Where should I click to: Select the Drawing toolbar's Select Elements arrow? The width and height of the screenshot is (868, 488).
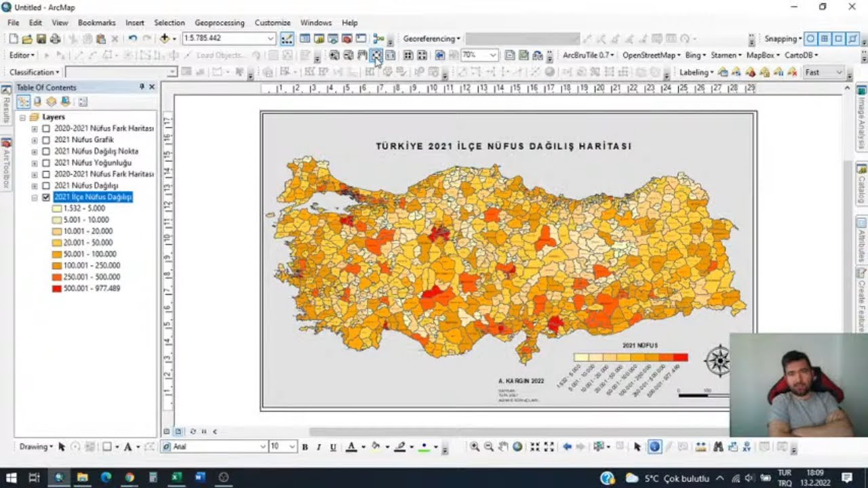(62, 447)
